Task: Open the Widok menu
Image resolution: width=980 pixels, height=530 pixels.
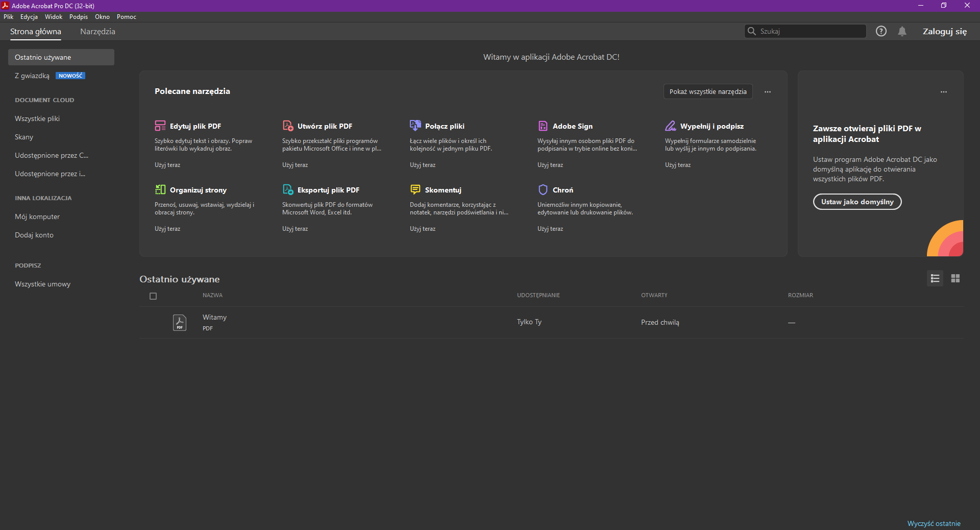Action: click(x=54, y=17)
